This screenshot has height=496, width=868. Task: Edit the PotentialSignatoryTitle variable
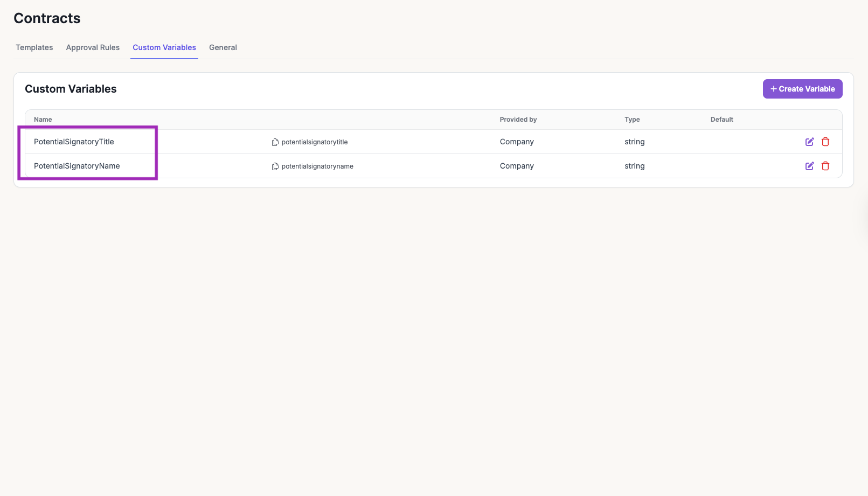(x=809, y=142)
